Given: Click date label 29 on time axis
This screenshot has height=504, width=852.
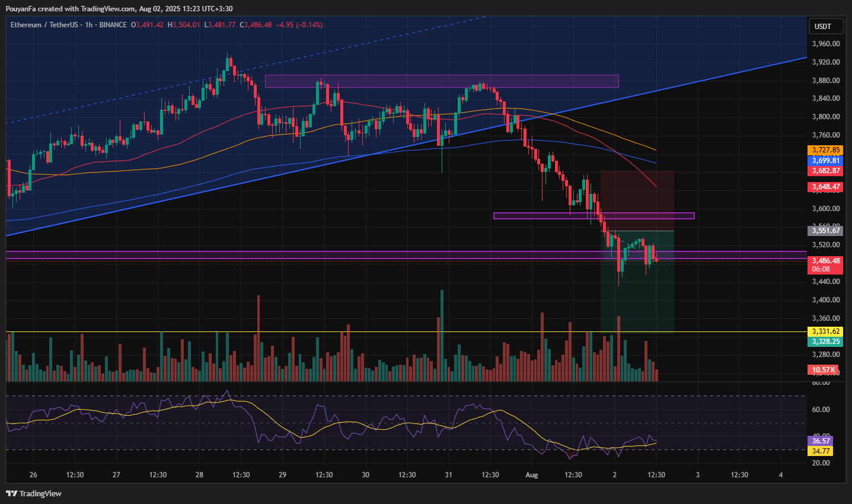Looking at the screenshot, I should point(282,475).
